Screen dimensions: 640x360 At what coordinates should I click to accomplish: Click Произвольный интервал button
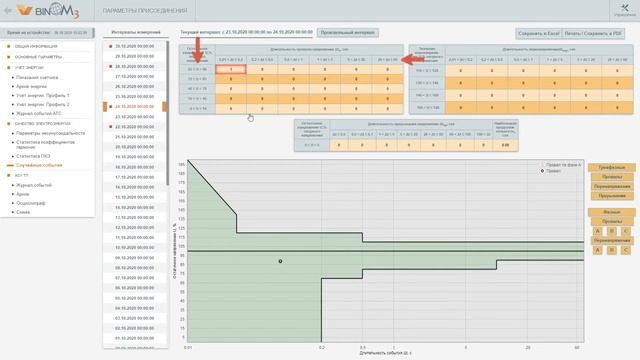(348, 33)
